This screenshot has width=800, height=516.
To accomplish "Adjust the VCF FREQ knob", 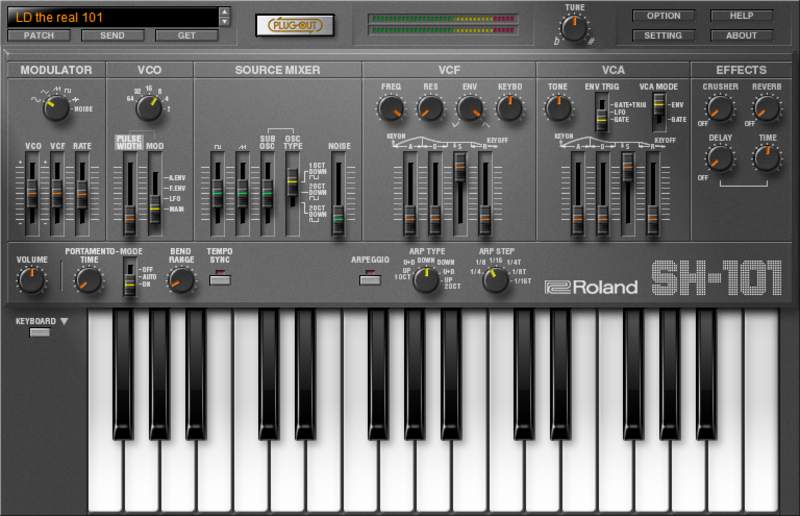I will 391,108.
